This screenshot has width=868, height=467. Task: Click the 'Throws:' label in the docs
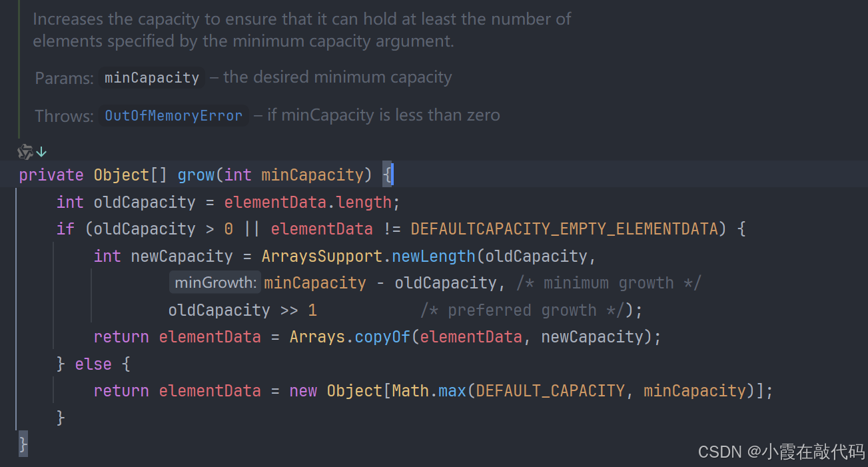[x=64, y=116]
